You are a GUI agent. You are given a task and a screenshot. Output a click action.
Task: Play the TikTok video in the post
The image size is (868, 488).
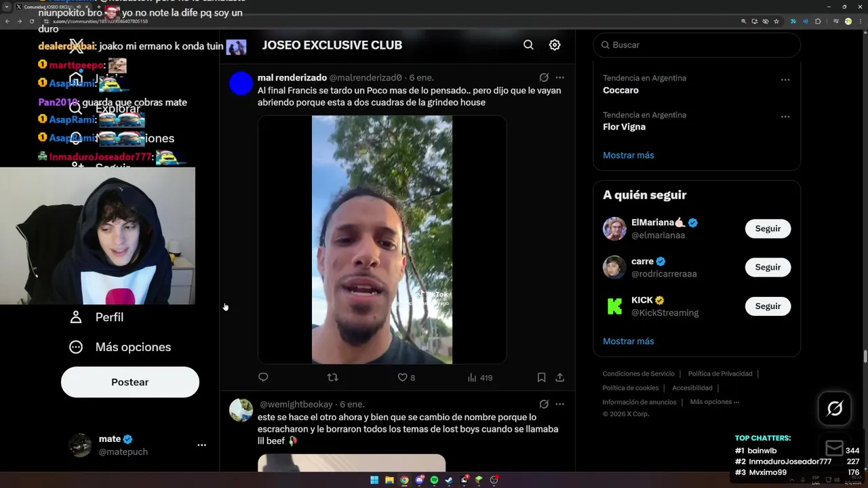coord(382,240)
